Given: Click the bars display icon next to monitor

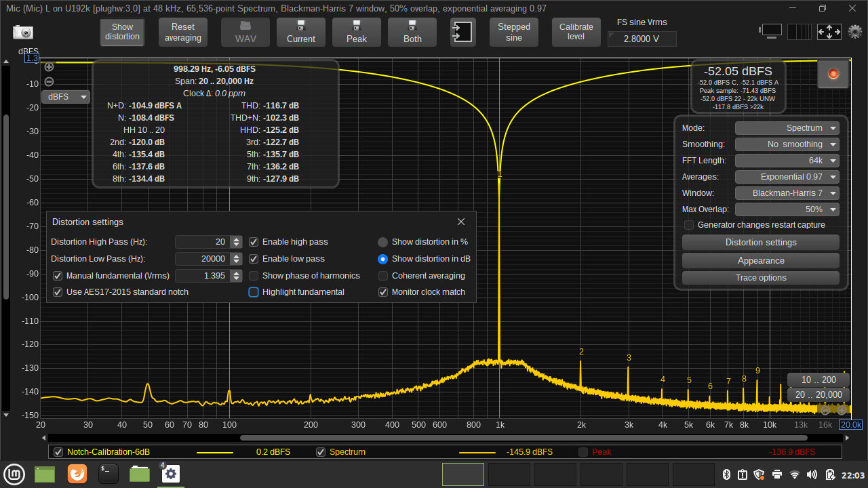Looking at the screenshot, I should (800, 32).
